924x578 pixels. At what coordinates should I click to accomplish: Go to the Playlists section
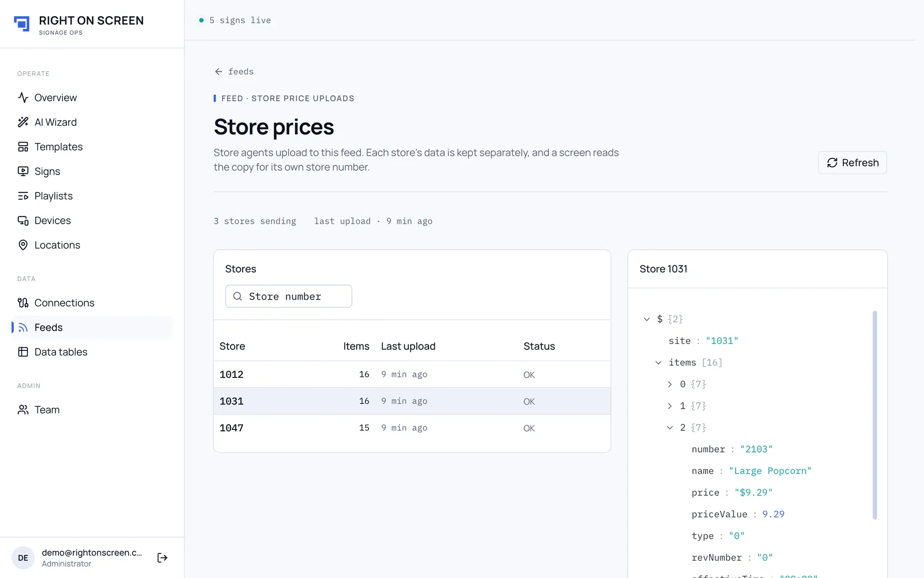(92, 196)
